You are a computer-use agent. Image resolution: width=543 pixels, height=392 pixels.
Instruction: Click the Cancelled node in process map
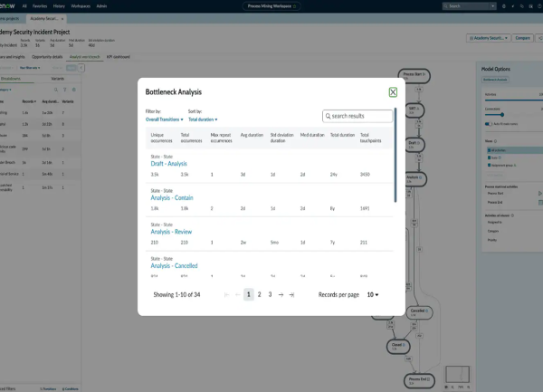point(419,312)
